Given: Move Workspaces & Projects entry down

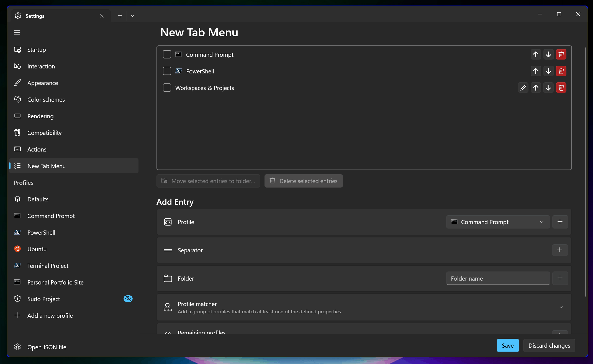Looking at the screenshot, I should (548, 88).
